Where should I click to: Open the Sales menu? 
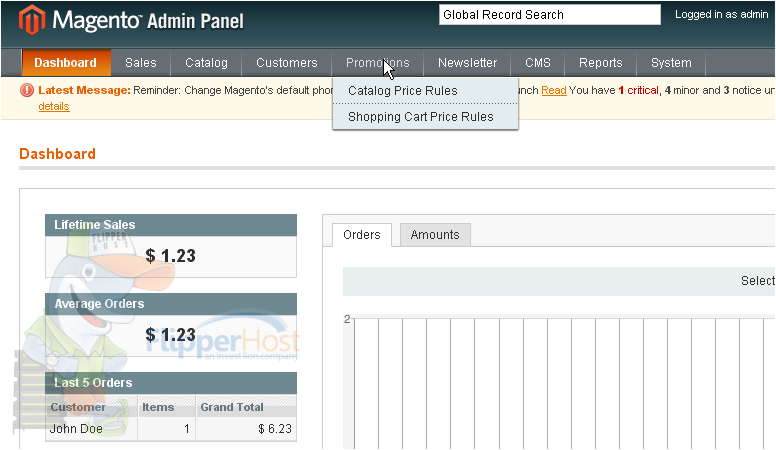141,63
